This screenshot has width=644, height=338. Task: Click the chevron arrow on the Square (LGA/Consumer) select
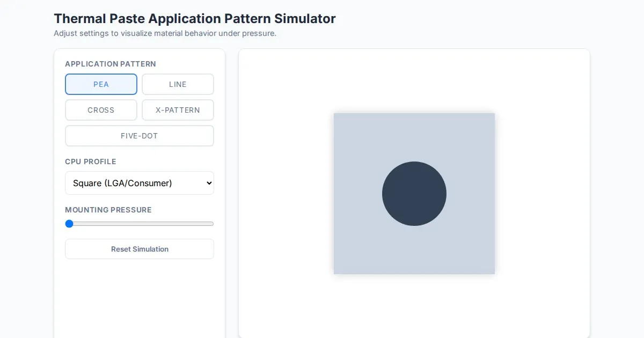(x=209, y=183)
